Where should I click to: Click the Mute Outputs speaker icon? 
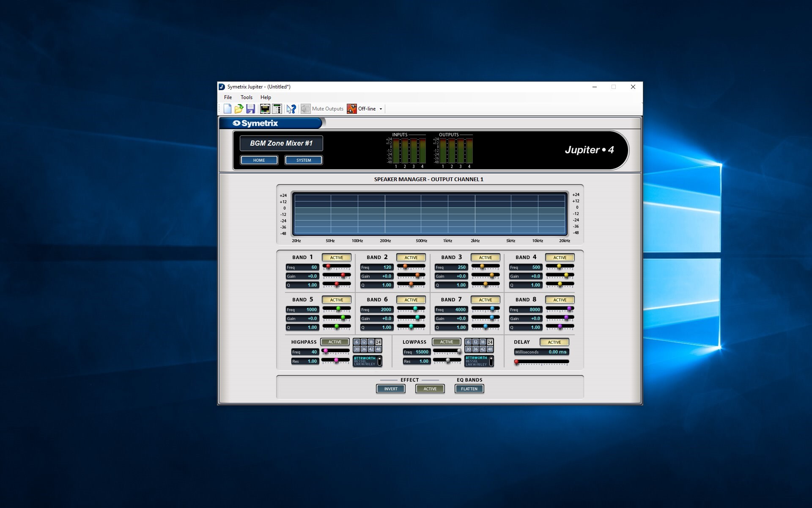point(305,109)
